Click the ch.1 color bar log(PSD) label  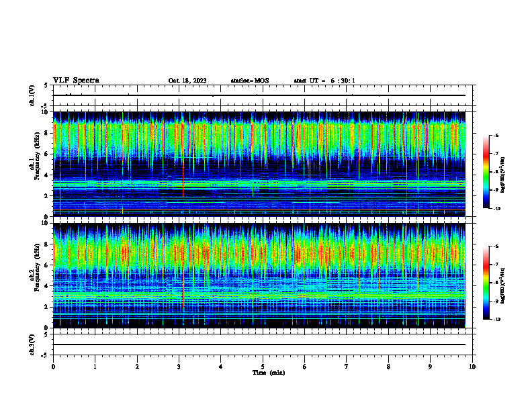click(x=503, y=175)
